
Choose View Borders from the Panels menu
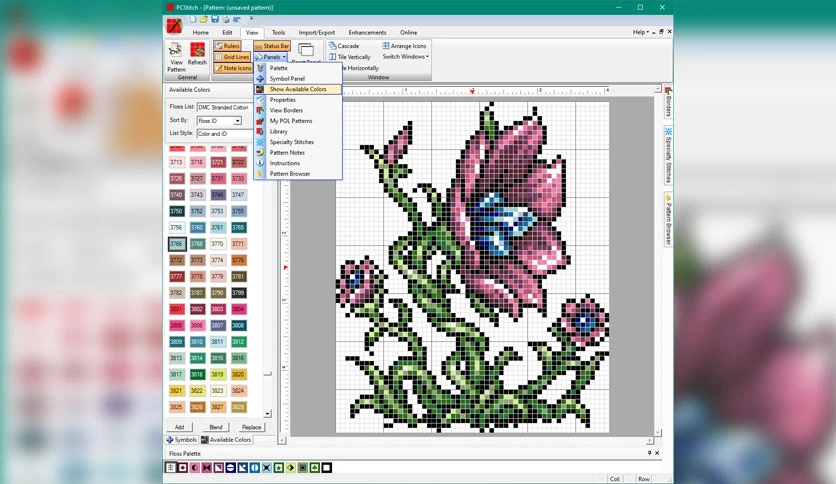click(x=298, y=110)
